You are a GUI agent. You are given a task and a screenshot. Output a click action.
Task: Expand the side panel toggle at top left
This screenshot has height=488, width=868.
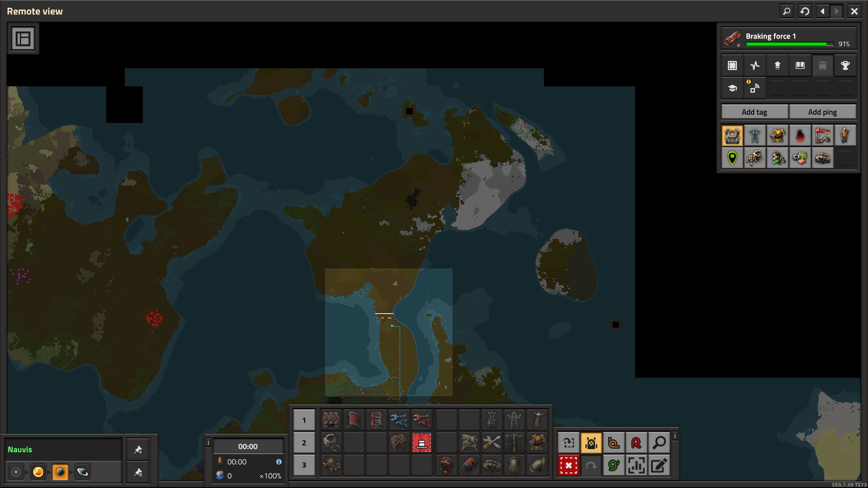(23, 38)
